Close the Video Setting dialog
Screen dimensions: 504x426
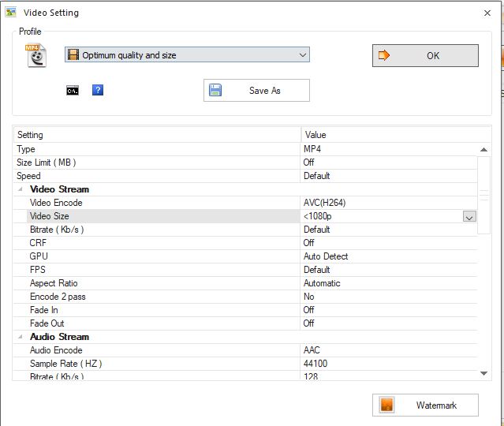[487, 13]
